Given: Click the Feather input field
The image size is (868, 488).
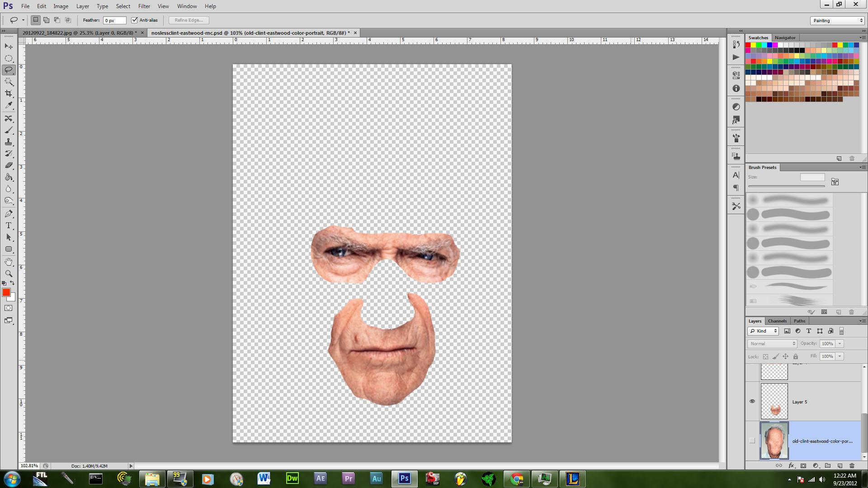Looking at the screenshot, I should click(x=114, y=20).
